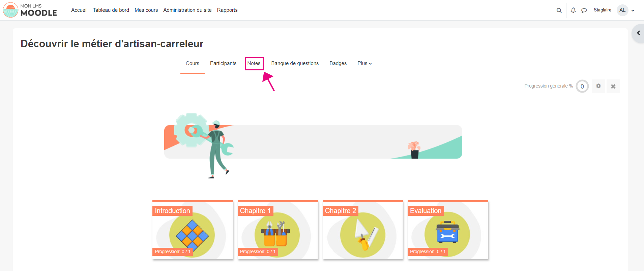The image size is (644, 271).
Task: Open the user menu dropdown arrow
Action: 633,10
